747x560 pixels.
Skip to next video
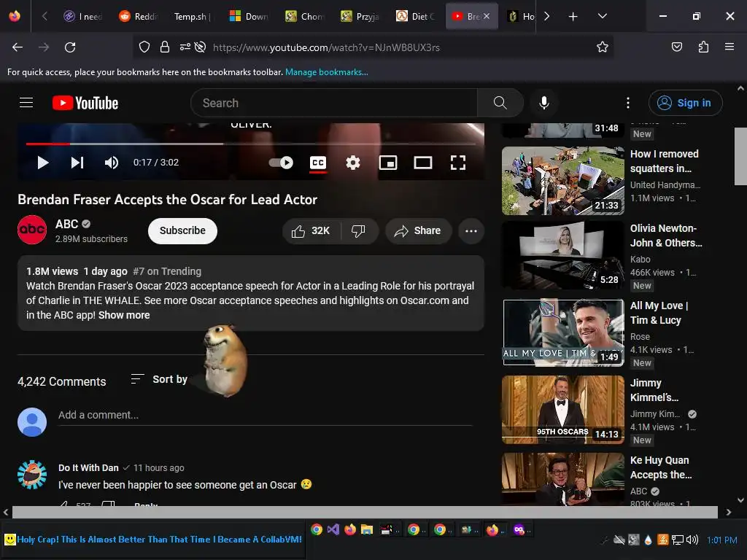point(77,163)
